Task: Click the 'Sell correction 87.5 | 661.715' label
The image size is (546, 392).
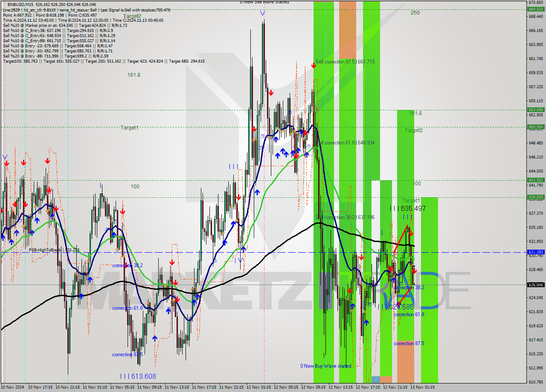Action: [x=345, y=62]
